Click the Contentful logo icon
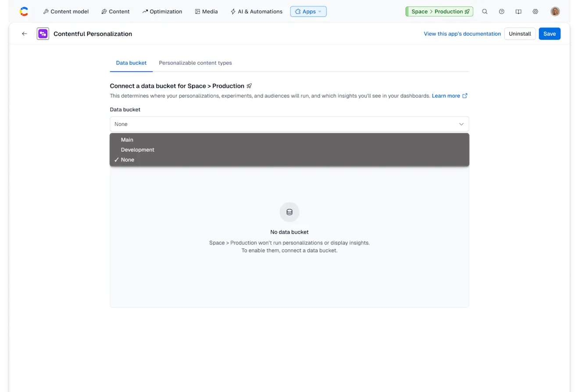Viewport: 579px width, 392px height. 24,11
